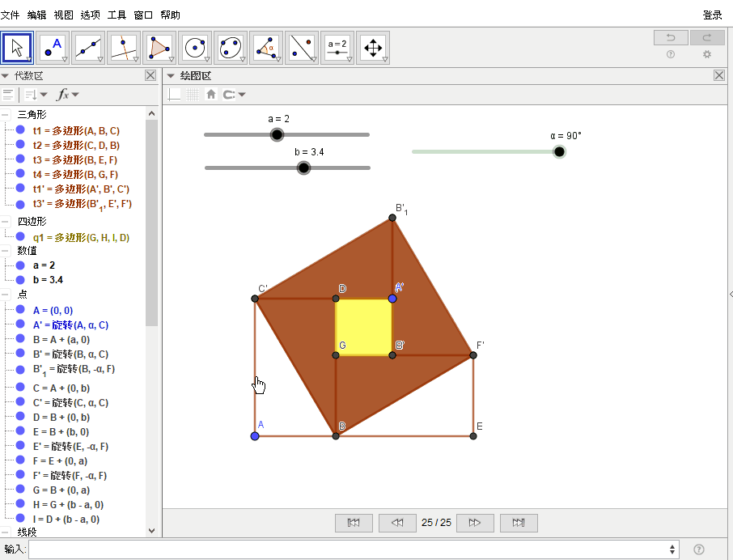Viewport: 733px width, 560px height.
Task: Open the 编辑 menu
Action: point(36,15)
